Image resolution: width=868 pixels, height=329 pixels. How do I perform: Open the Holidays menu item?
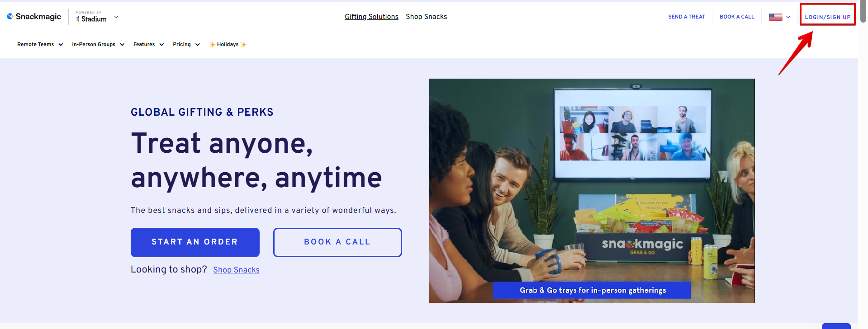click(228, 44)
